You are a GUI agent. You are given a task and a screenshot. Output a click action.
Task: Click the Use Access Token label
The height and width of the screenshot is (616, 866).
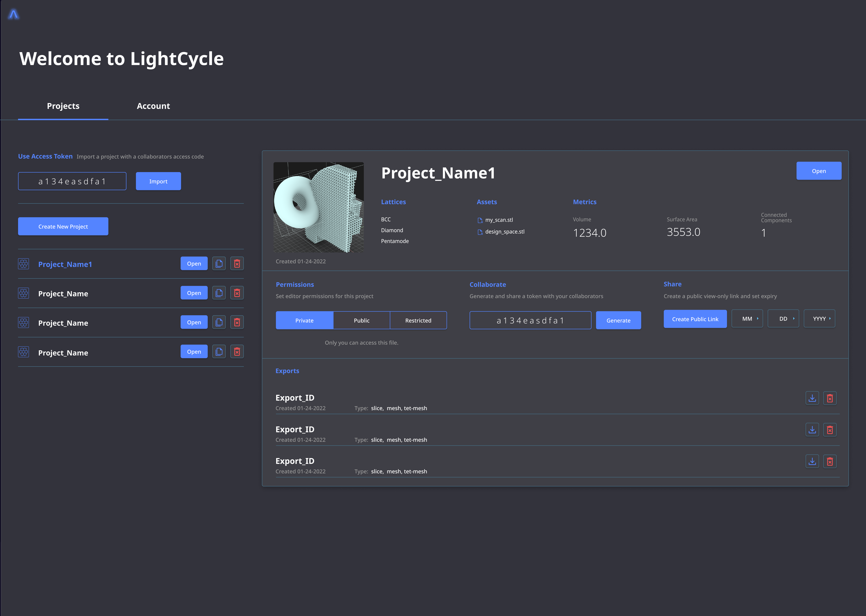45,156
